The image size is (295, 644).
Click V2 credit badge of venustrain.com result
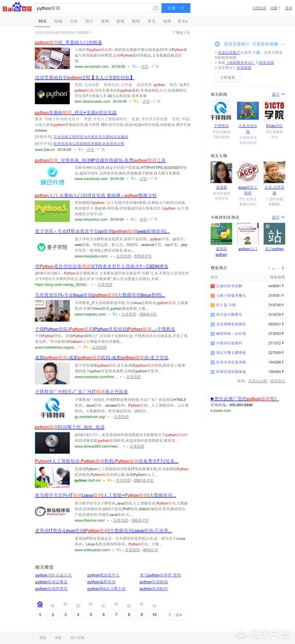[135, 66]
